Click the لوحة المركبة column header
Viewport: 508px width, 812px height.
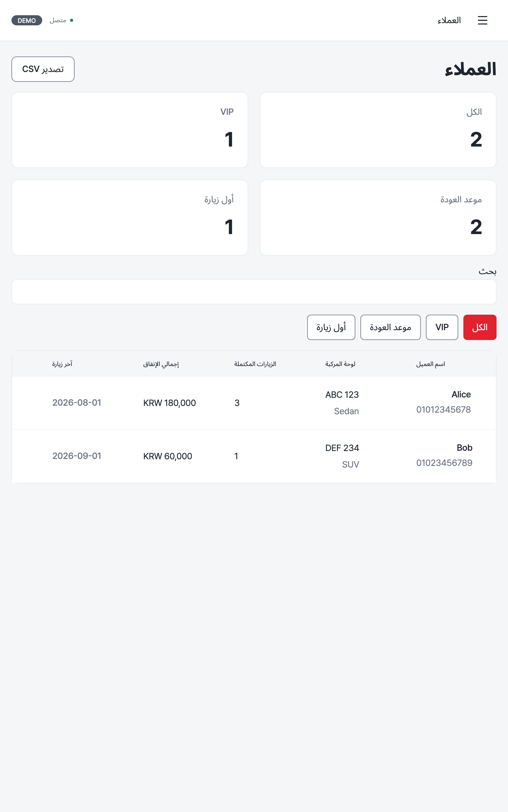click(x=340, y=364)
